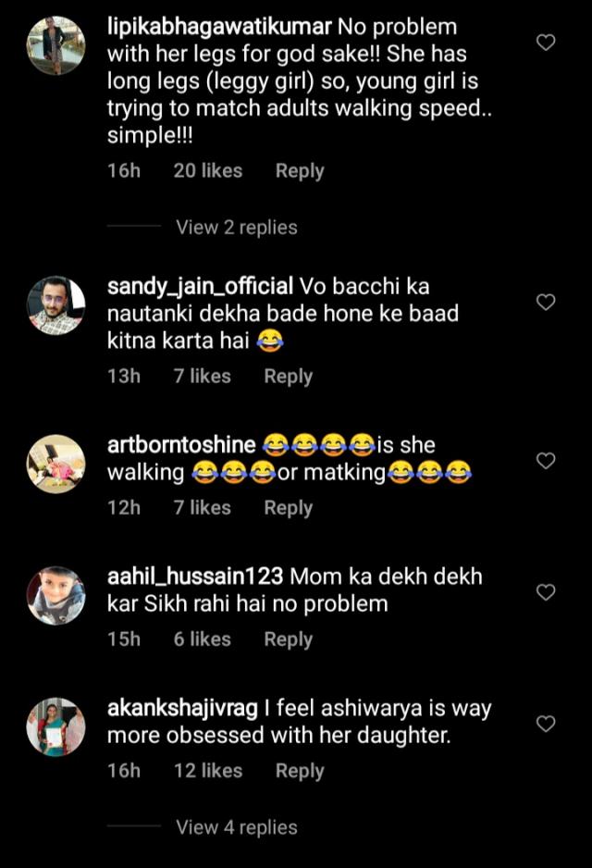Reply to artborntoshine's comment

[288, 508]
